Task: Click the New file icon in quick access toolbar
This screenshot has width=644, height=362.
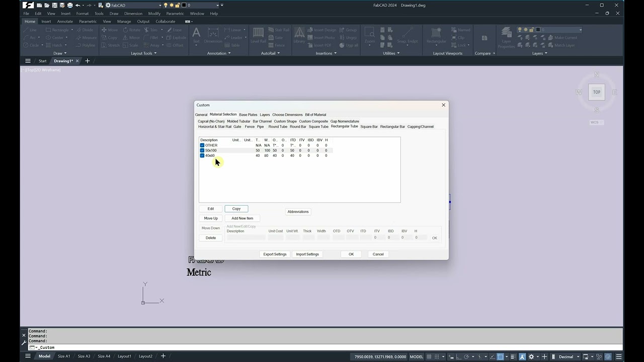Action: click(39, 5)
